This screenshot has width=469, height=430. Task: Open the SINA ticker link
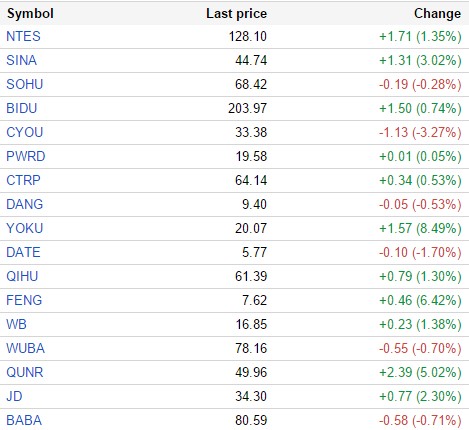[22, 60]
